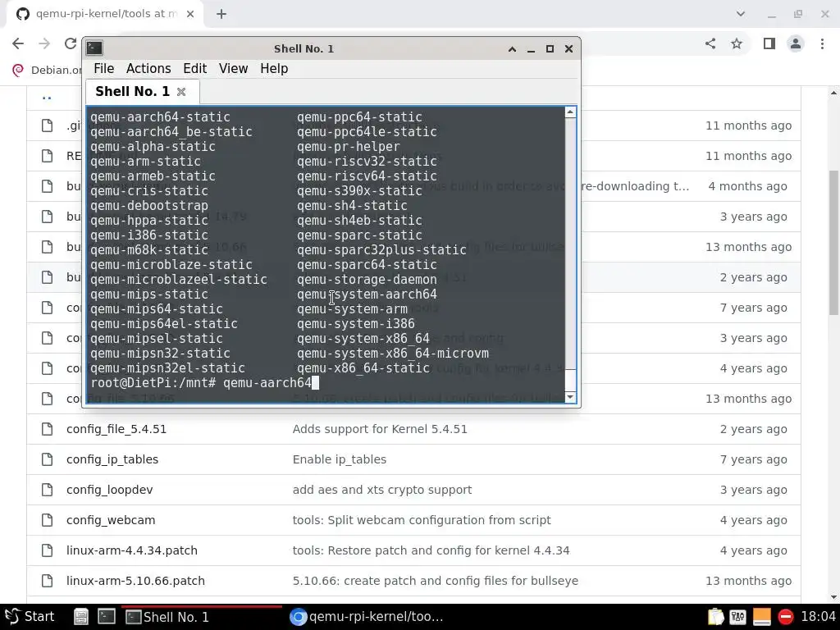Close the Shell No. 1 terminal tab
The height and width of the screenshot is (630, 840).
coord(181,92)
